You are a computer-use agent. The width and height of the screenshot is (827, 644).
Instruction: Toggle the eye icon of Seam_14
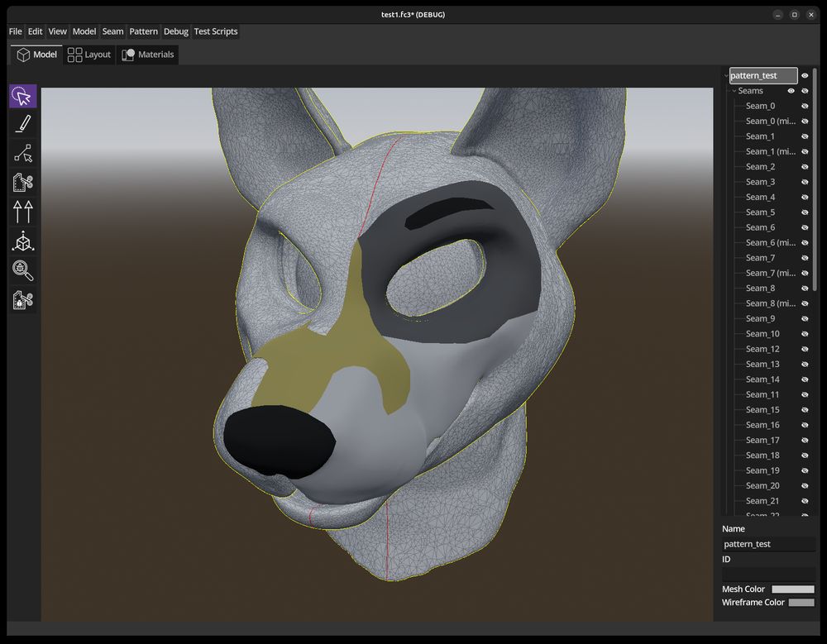pyautogui.click(x=805, y=379)
